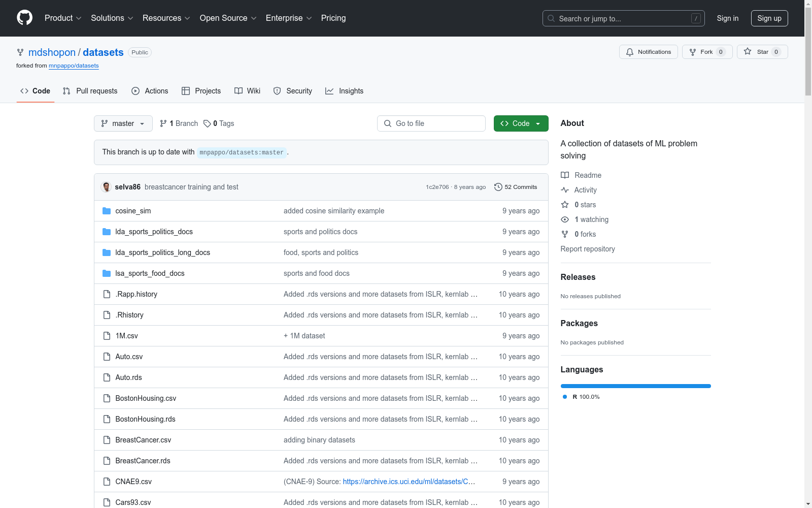
Task: Open mdshopon user profile link
Action: 52,52
